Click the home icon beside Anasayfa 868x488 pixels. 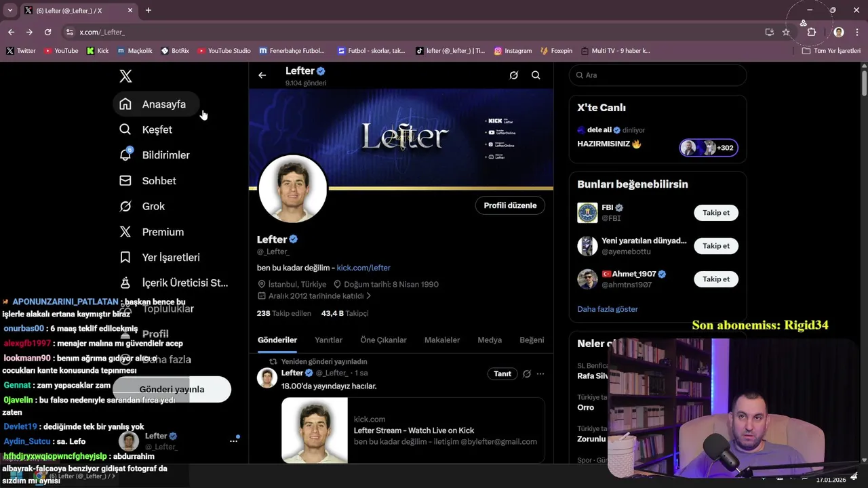click(125, 104)
